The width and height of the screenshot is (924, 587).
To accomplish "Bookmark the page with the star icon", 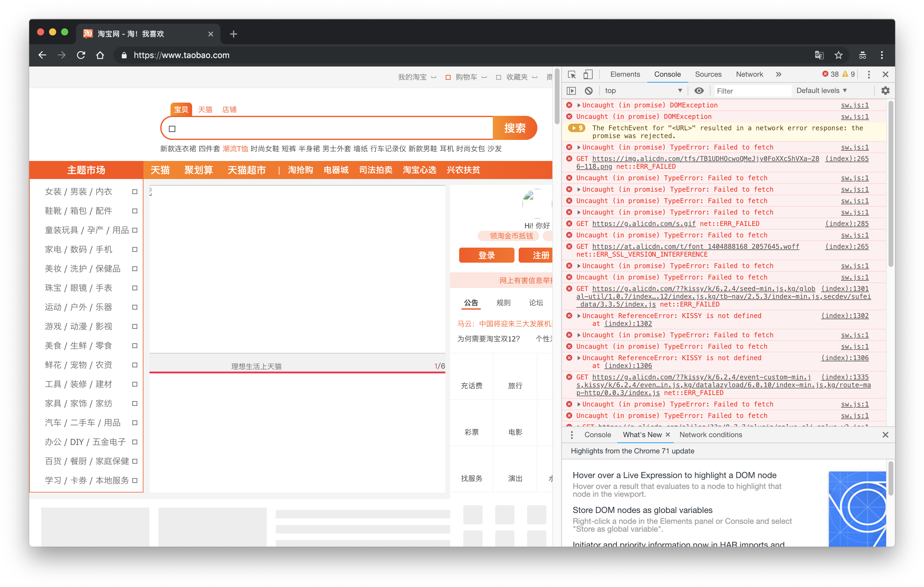I will 838,55.
